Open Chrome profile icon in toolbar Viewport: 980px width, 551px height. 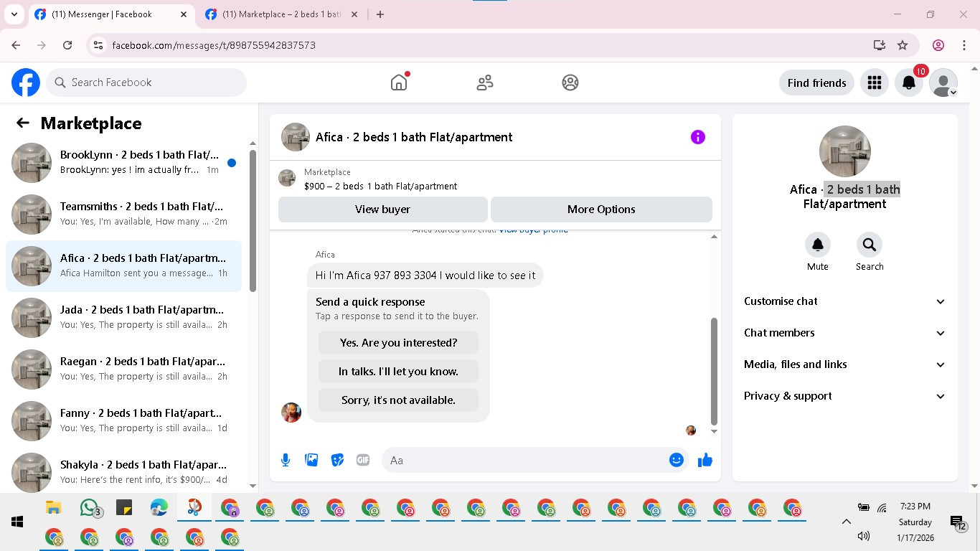pyautogui.click(x=938, y=45)
